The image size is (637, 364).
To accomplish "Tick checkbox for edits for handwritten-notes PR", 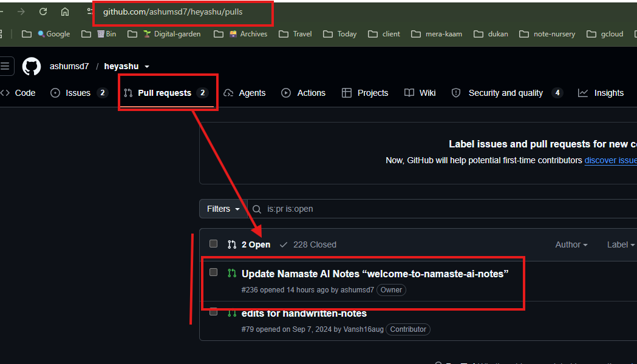I will [213, 312].
